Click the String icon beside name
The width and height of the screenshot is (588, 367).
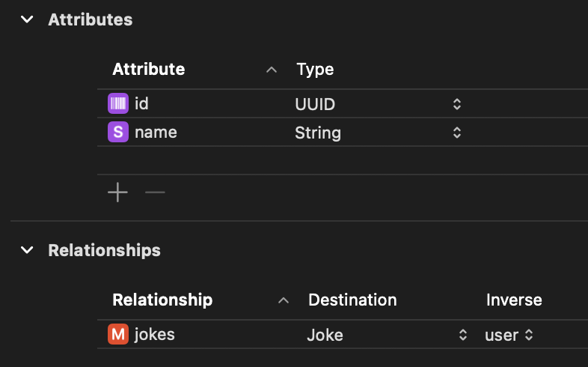click(118, 133)
